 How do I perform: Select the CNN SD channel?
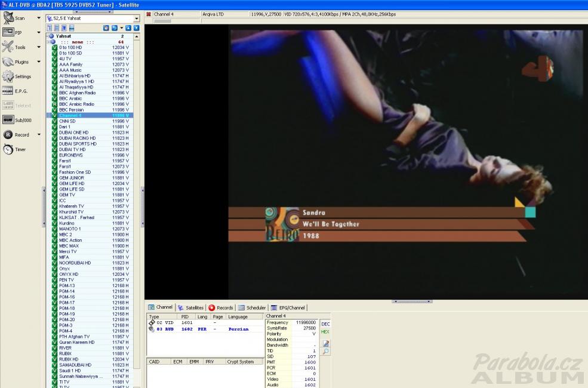pyautogui.click(x=90, y=121)
